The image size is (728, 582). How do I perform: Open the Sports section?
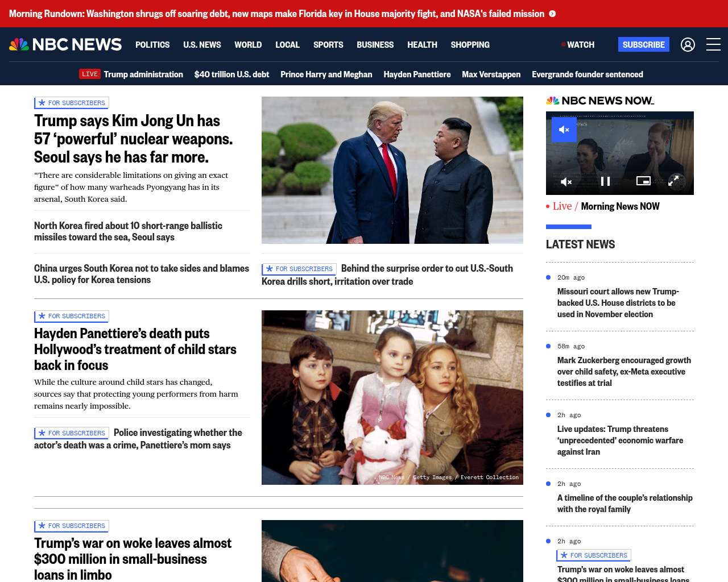tap(328, 44)
